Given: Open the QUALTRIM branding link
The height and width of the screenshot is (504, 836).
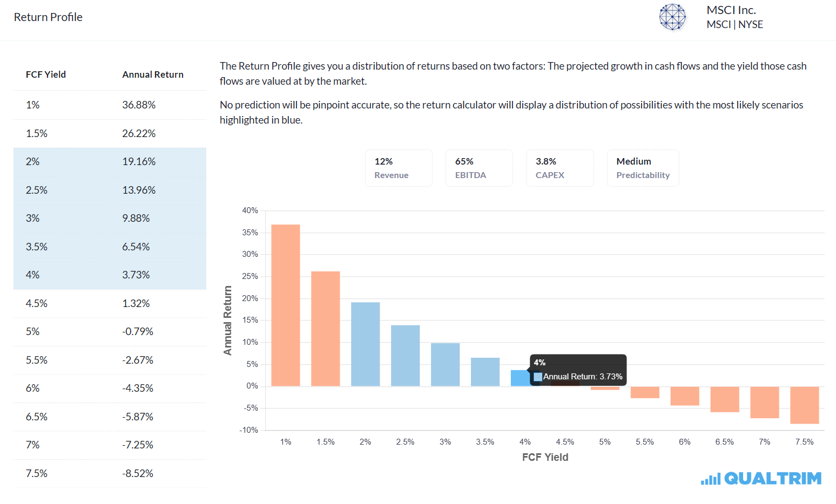Looking at the screenshot, I should pyautogui.click(x=772, y=478).
